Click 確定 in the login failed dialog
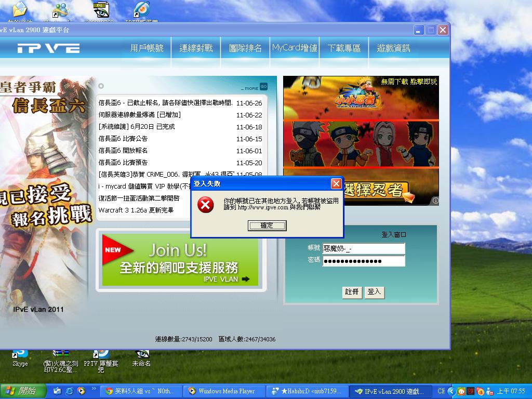 tap(267, 225)
